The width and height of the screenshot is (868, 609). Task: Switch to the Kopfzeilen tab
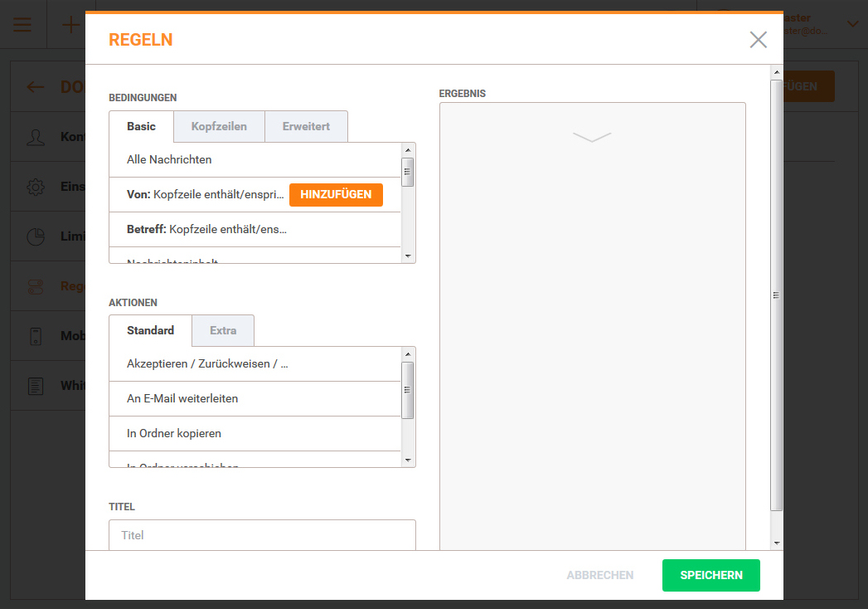click(x=219, y=126)
